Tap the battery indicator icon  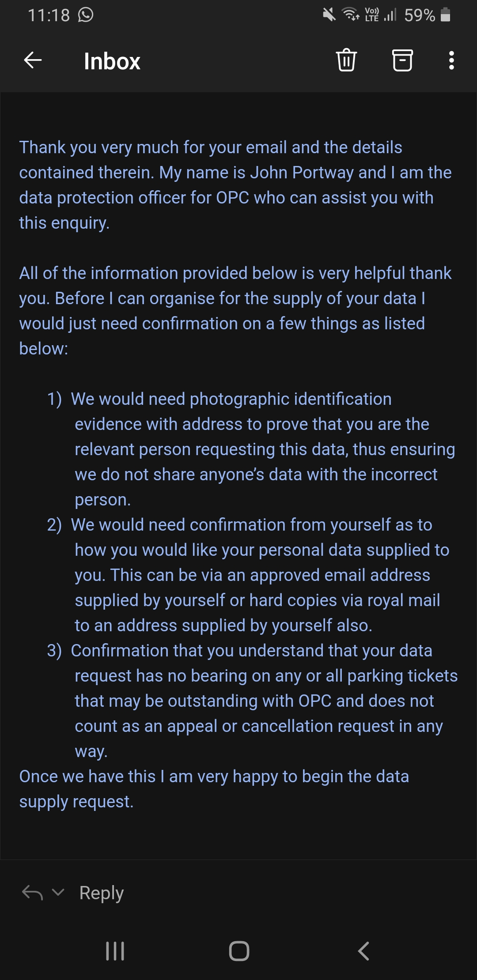[x=446, y=15]
